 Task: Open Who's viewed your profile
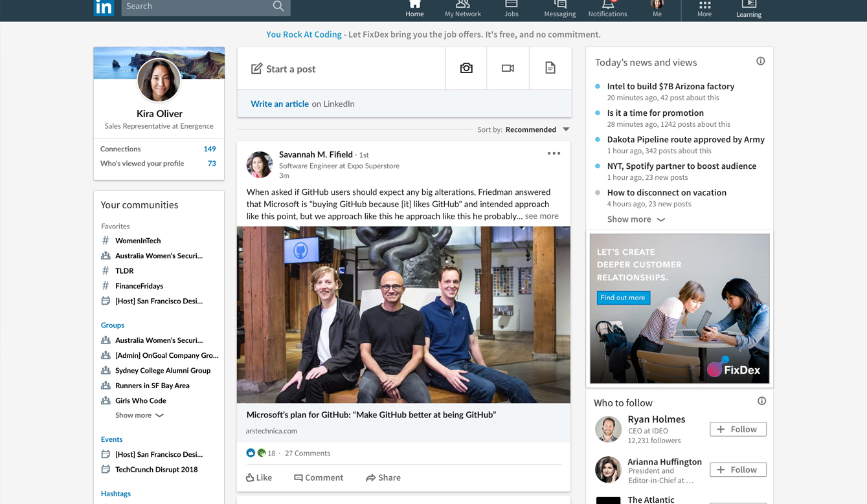159,164
